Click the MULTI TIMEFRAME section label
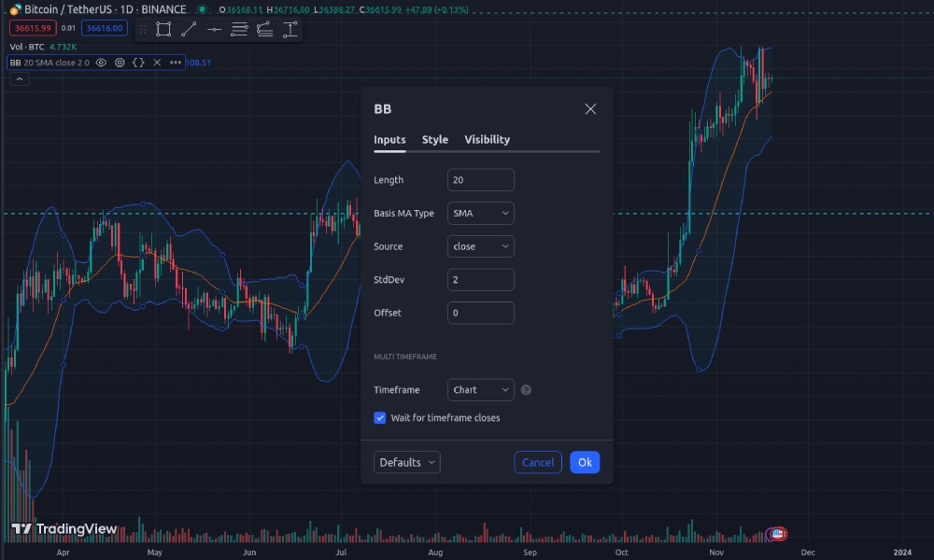The image size is (934, 560). point(405,357)
